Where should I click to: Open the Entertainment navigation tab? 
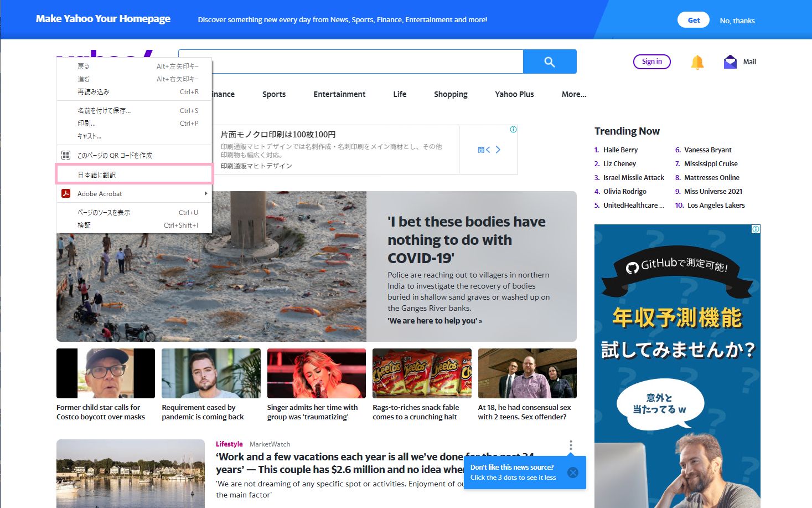point(339,94)
